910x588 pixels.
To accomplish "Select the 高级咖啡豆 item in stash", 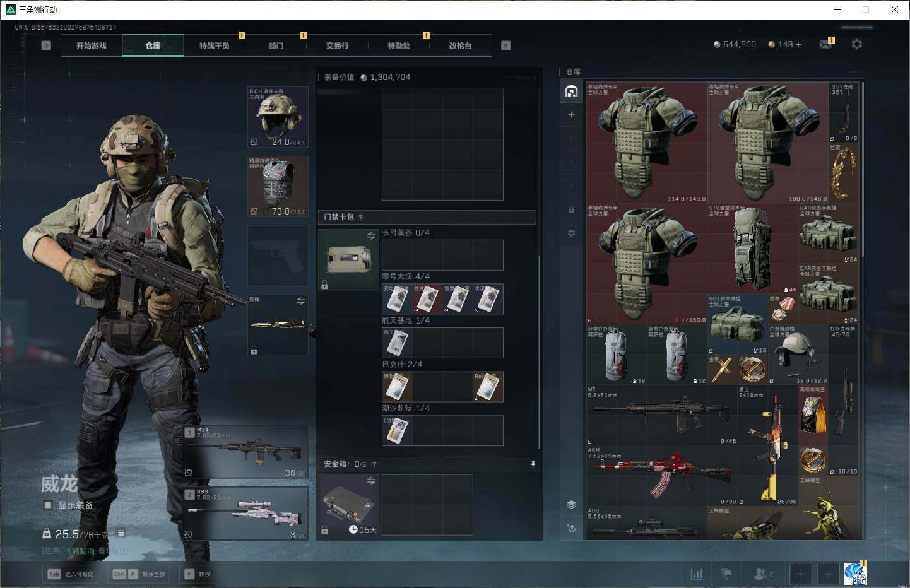I will click(x=813, y=415).
